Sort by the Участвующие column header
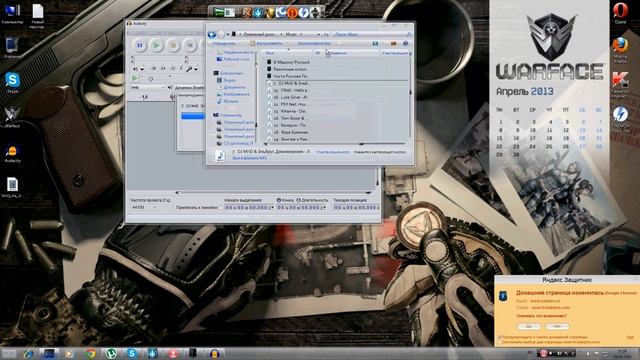The height and width of the screenshot is (360, 640). pyautogui.click(x=394, y=53)
